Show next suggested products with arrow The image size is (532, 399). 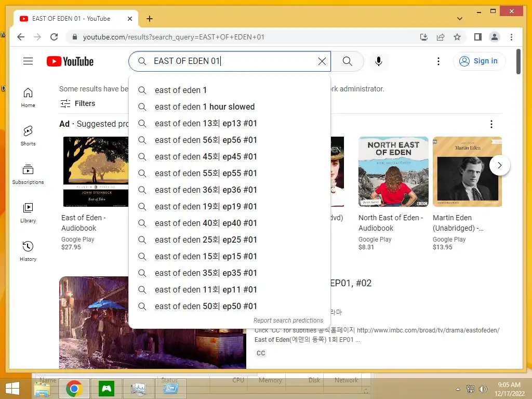click(x=499, y=165)
